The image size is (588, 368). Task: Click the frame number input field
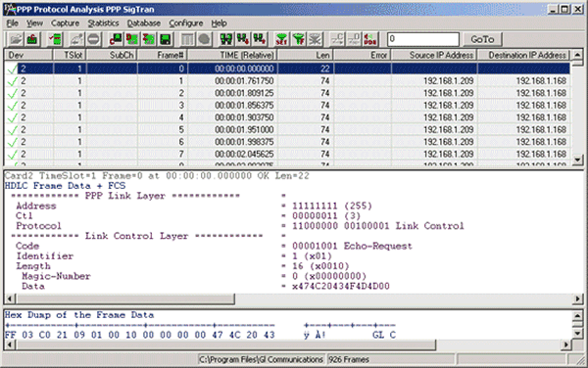[423, 39]
